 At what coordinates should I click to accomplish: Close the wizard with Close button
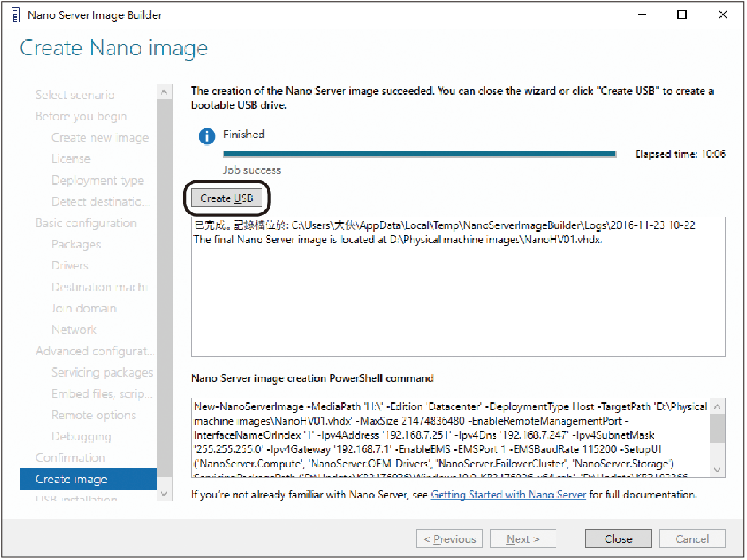coord(618,538)
